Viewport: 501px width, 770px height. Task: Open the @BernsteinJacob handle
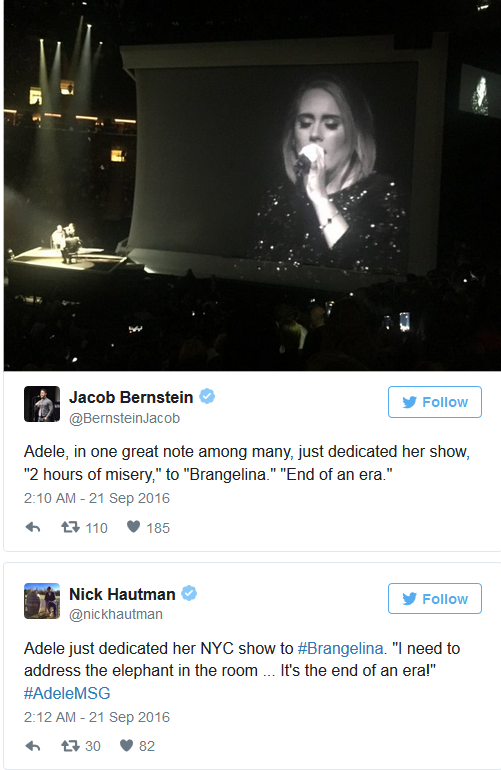tap(124, 418)
